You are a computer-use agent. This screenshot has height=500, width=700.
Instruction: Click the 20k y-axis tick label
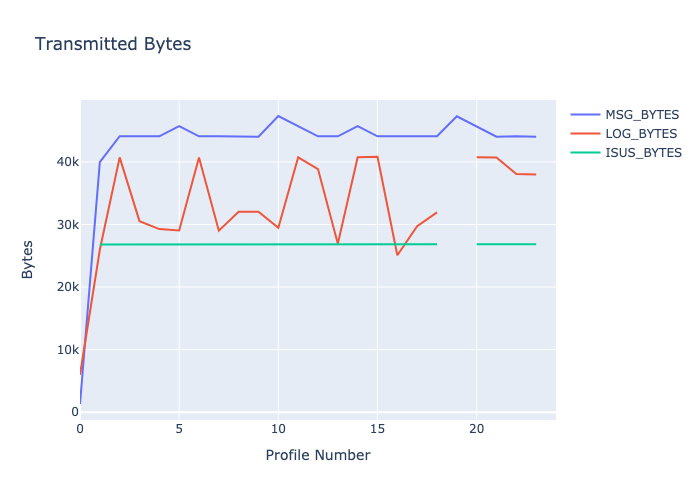tap(67, 287)
